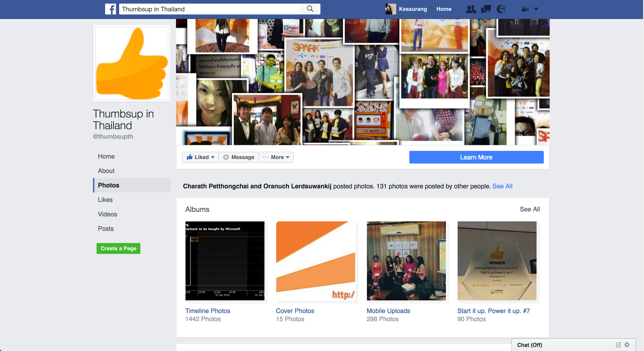Open the notifications globe icon
This screenshot has width=644, height=351.
(501, 9)
